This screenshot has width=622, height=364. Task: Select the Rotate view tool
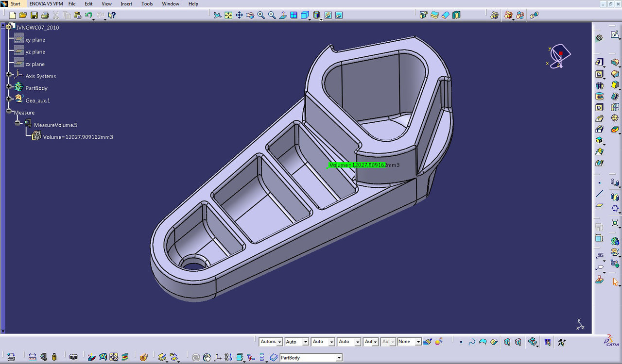[x=250, y=16]
